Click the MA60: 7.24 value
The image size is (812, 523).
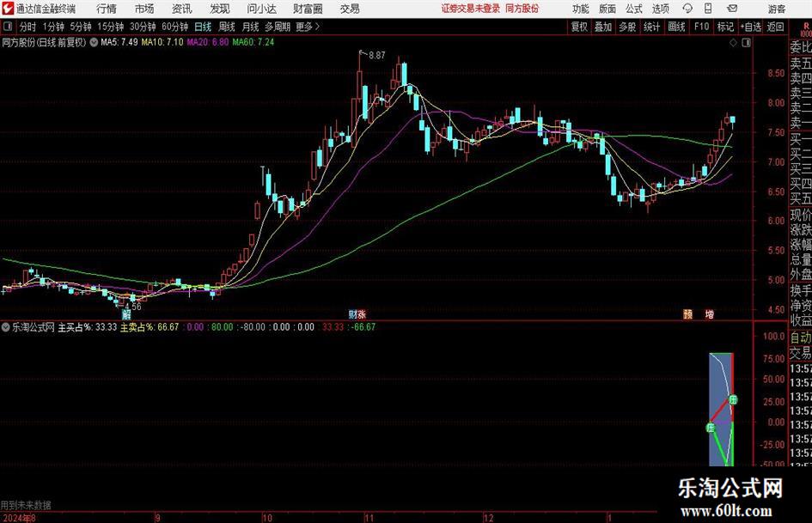point(253,42)
